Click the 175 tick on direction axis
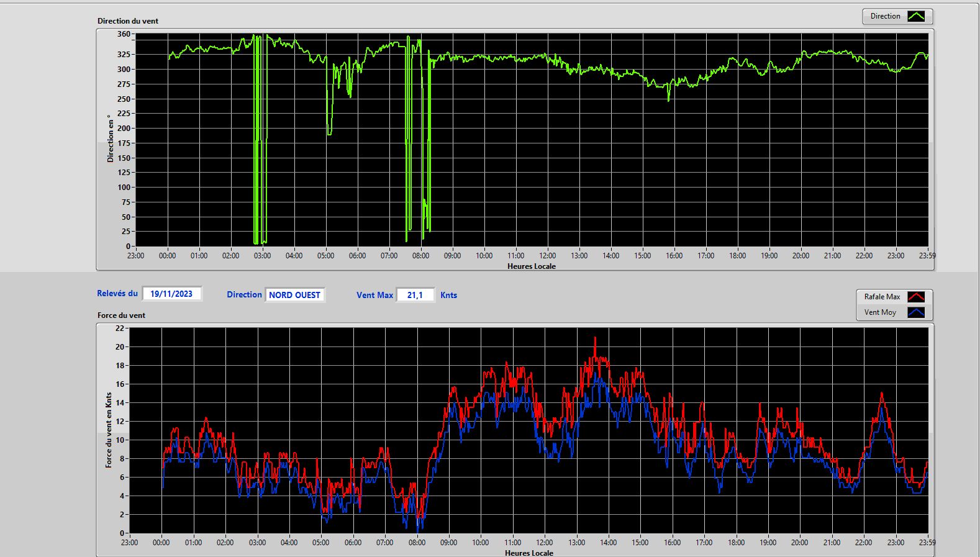Image resolution: width=980 pixels, height=557 pixels. 124,143
